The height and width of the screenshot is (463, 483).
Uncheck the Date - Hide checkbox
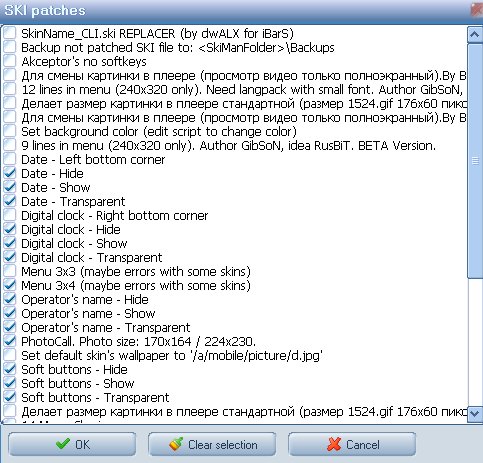10,173
